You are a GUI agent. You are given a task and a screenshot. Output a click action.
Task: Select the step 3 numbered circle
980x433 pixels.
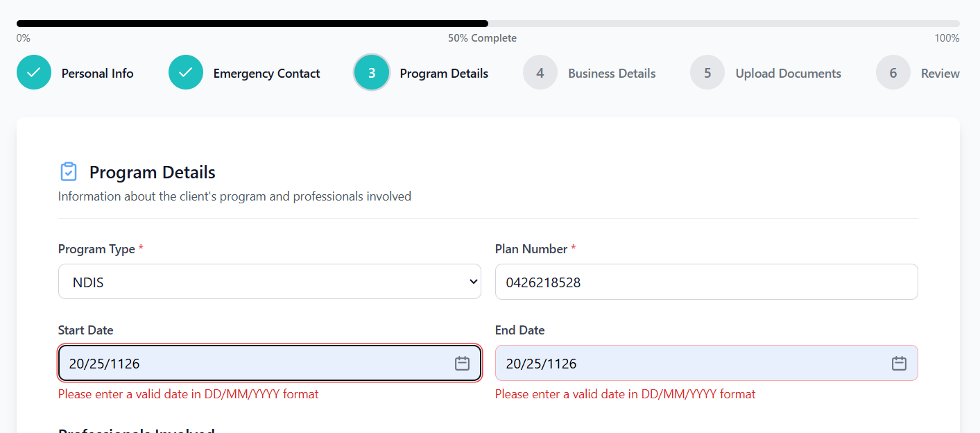coord(372,73)
